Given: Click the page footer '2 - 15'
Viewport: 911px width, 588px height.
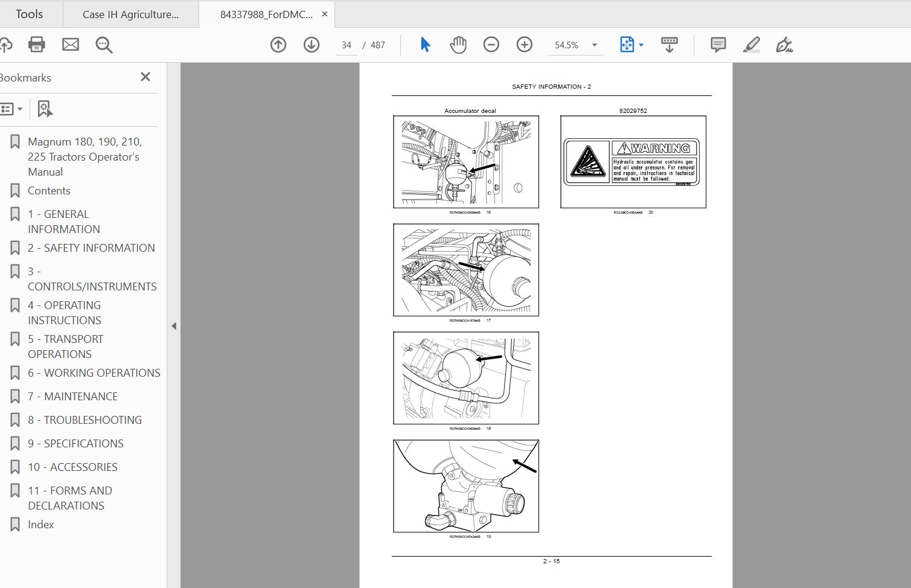Looking at the screenshot, I should point(551,561).
